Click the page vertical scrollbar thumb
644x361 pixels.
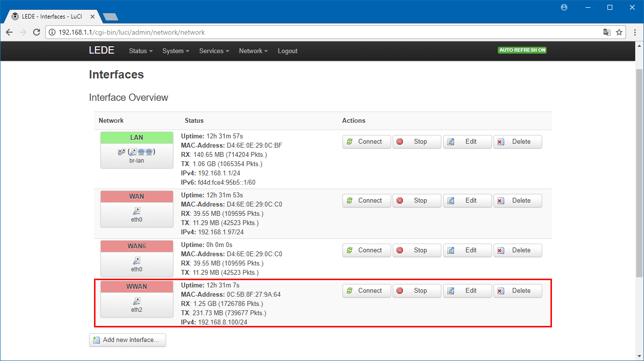639,174
